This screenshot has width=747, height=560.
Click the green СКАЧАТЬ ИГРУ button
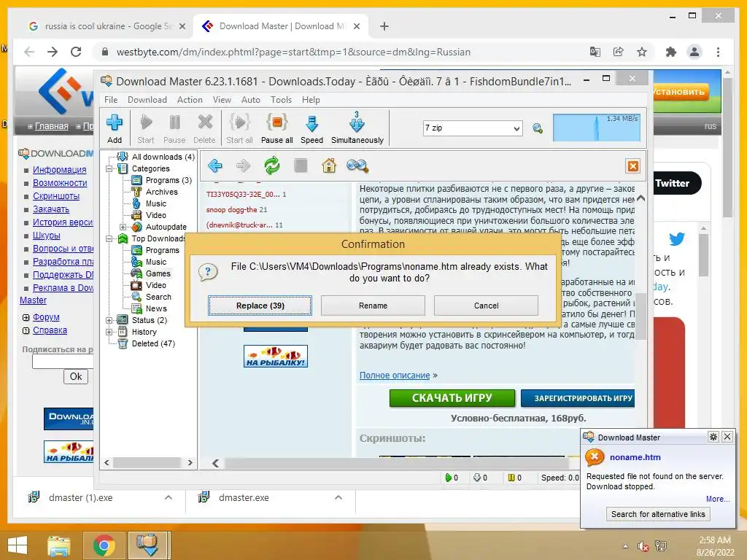452,398
